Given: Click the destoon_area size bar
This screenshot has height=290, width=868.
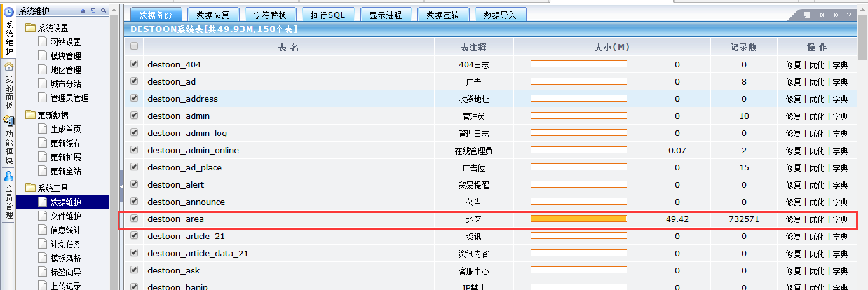Looking at the screenshot, I should pos(578,219).
